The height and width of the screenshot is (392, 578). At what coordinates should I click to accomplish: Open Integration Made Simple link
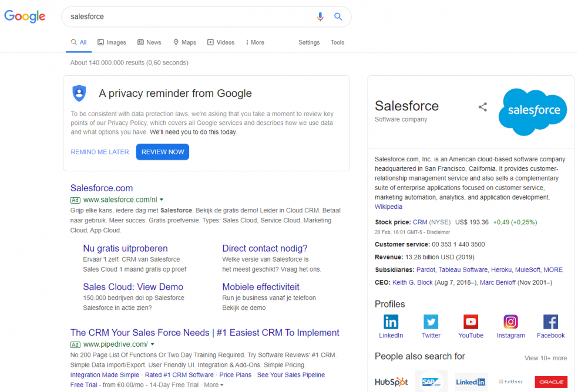click(105, 374)
